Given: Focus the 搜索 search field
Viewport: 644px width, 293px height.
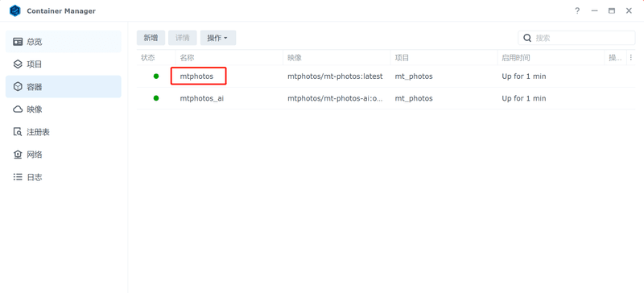Looking at the screenshot, I should (576, 38).
